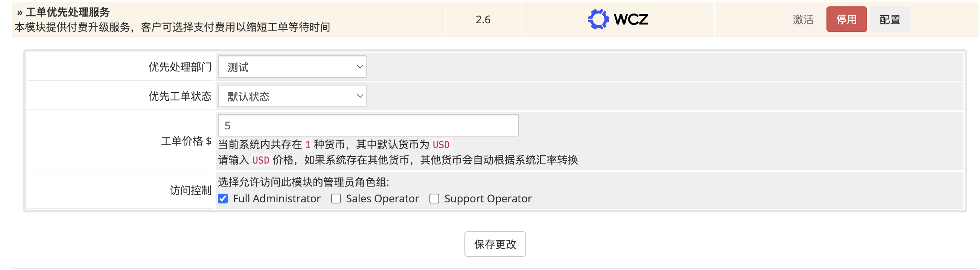Click the 停用 red button
This screenshot has width=980, height=270.
[846, 20]
